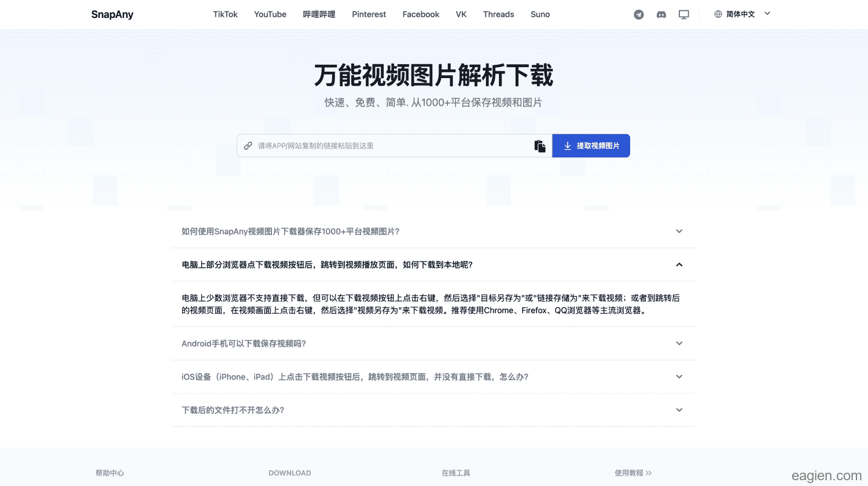Screen dimensions: 868x486
Task: Open the 哔哩哔哩 navigation item
Action: tap(319, 14)
